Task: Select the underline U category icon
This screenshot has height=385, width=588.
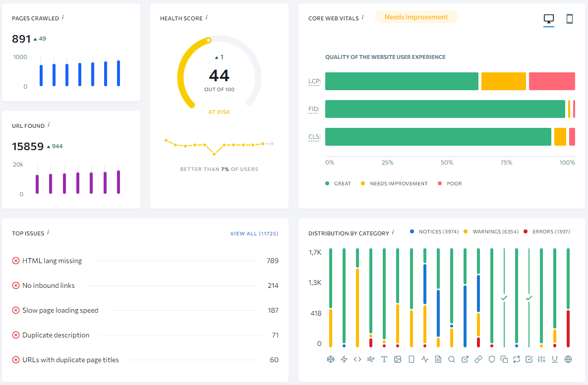Action: click(x=555, y=359)
